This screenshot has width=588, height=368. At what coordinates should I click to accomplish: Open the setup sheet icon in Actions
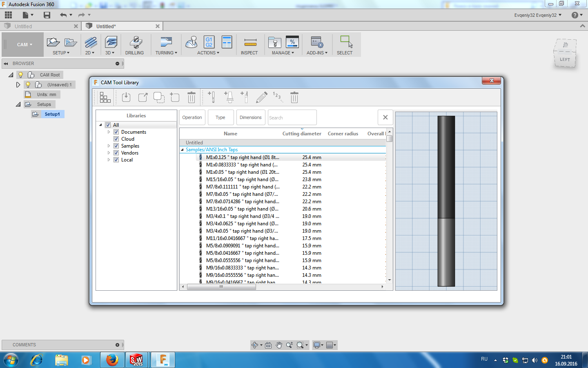pos(227,42)
